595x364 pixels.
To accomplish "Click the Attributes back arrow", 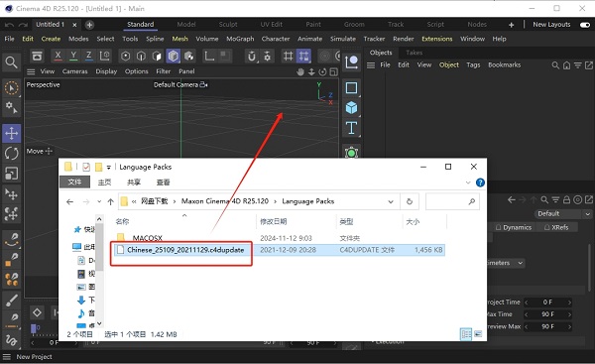I will pyautogui.click(x=512, y=199).
